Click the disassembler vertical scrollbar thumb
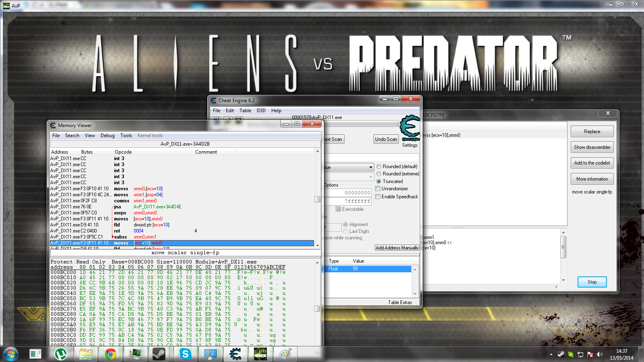 pos(318,199)
